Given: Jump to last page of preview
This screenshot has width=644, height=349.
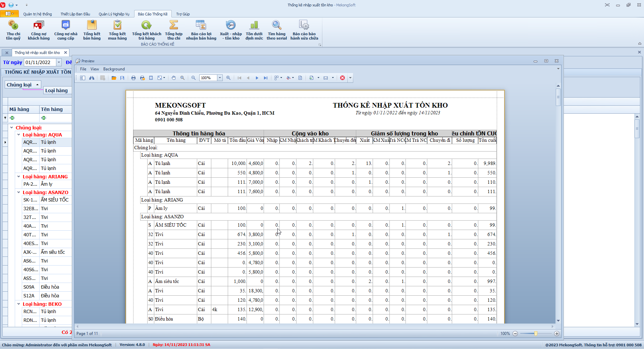Looking at the screenshot, I should tap(266, 78).
